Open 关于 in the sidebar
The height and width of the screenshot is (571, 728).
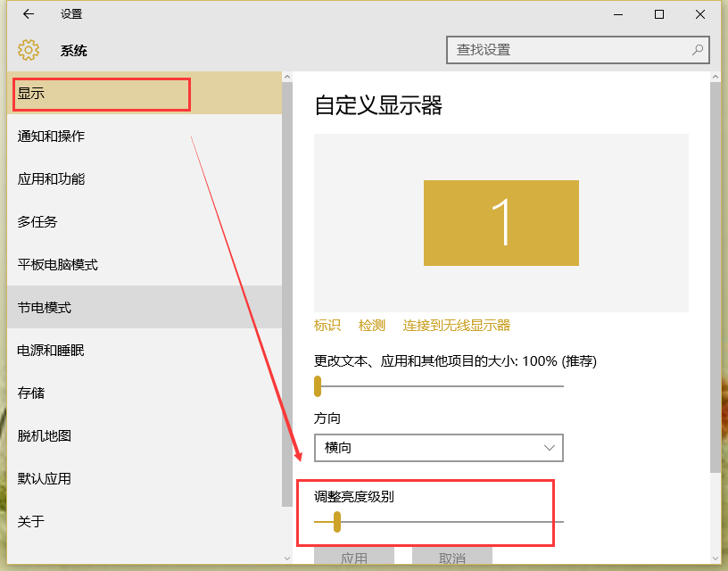(x=145, y=521)
